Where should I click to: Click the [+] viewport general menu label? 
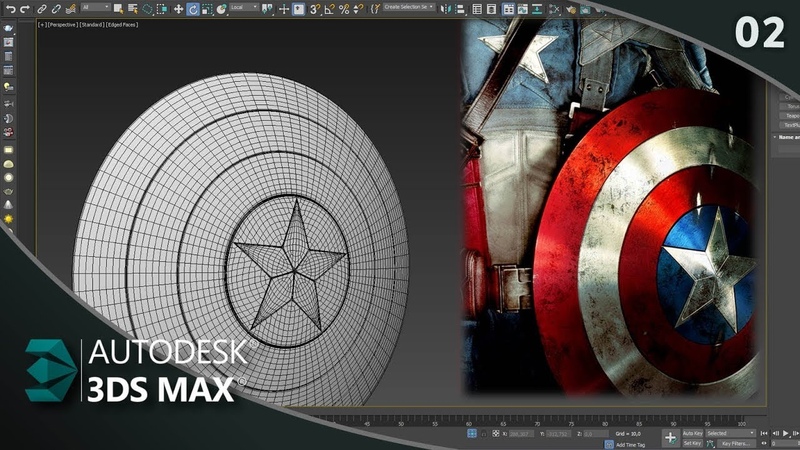tap(42, 24)
